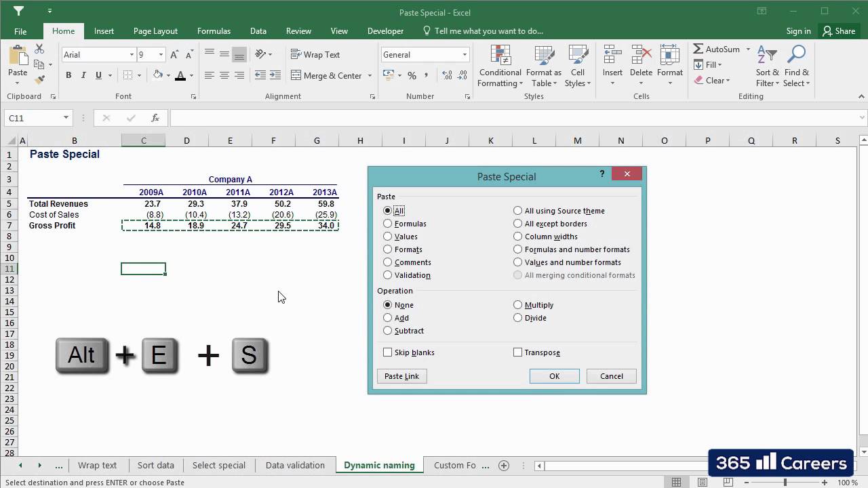The image size is (868, 488).
Task: Click the Paste Link button
Action: click(401, 376)
